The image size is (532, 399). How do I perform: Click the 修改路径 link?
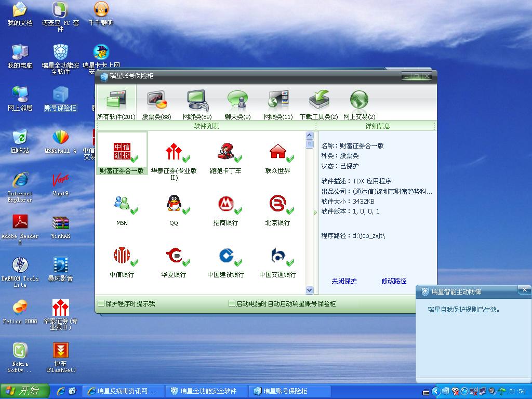coord(394,281)
